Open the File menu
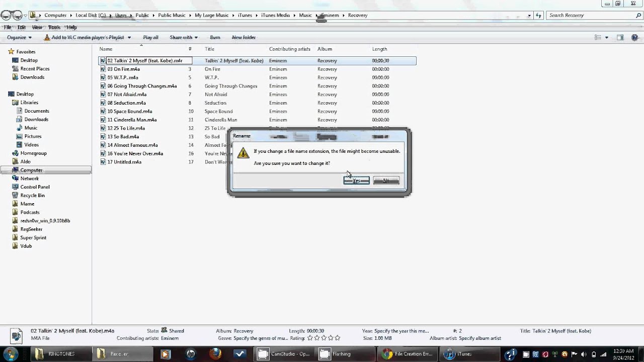 pos(8,27)
